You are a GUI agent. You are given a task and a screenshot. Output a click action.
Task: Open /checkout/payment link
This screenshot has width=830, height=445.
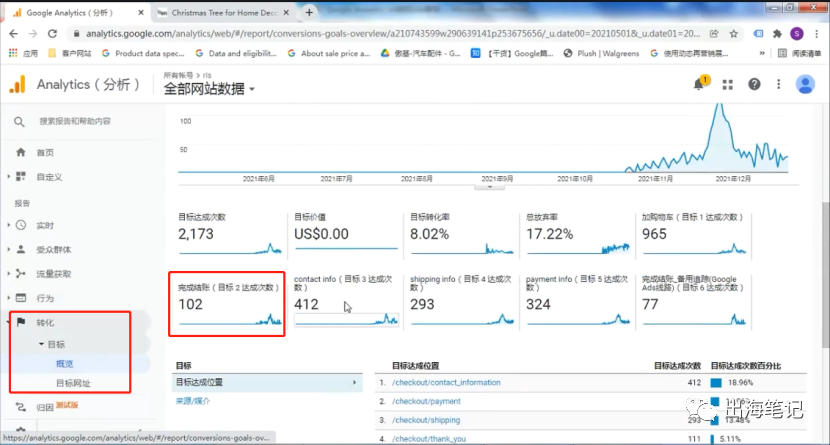[426, 401]
